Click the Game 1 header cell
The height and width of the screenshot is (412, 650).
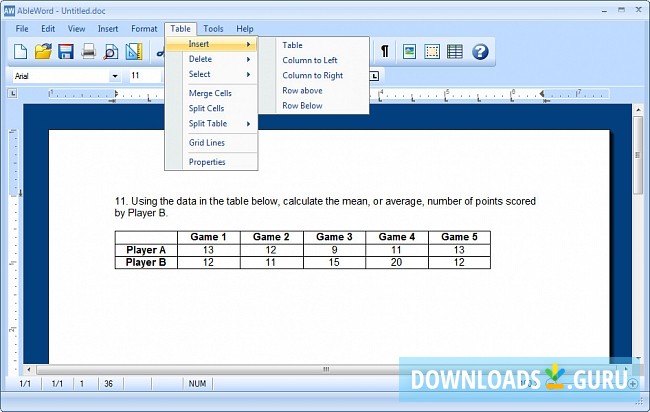point(209,237)
